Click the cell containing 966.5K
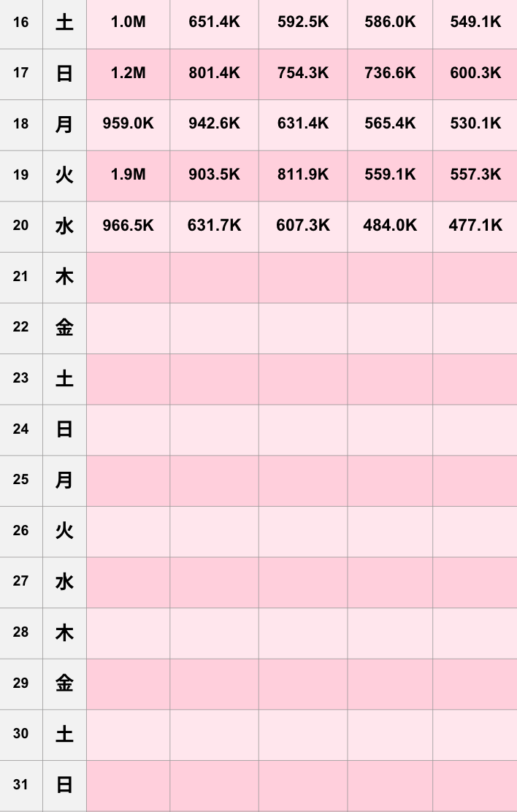517x812 pixels. [128, 226]
